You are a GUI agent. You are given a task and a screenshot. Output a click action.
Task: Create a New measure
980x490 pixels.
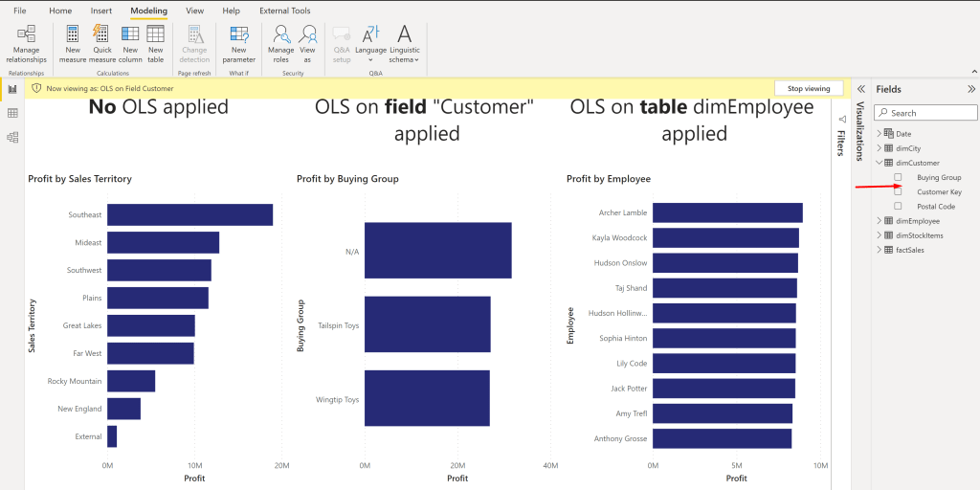pyautogui.click(x=73, y=44)
